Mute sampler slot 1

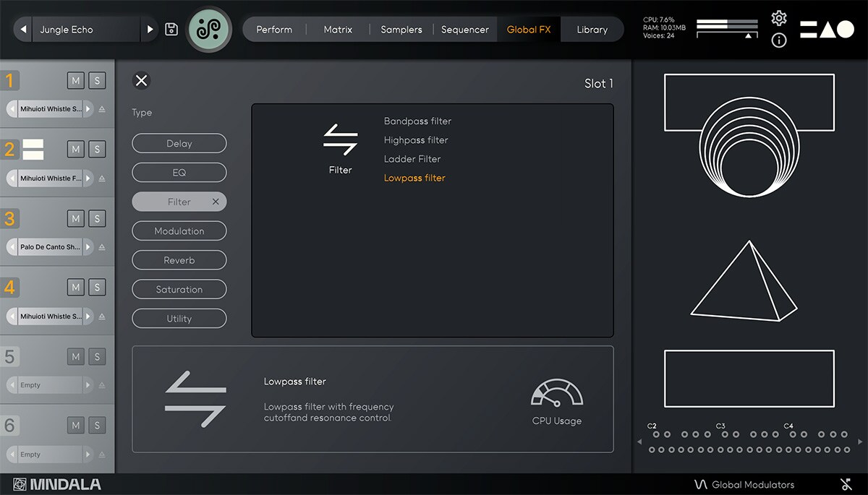(x=76, y=80)
